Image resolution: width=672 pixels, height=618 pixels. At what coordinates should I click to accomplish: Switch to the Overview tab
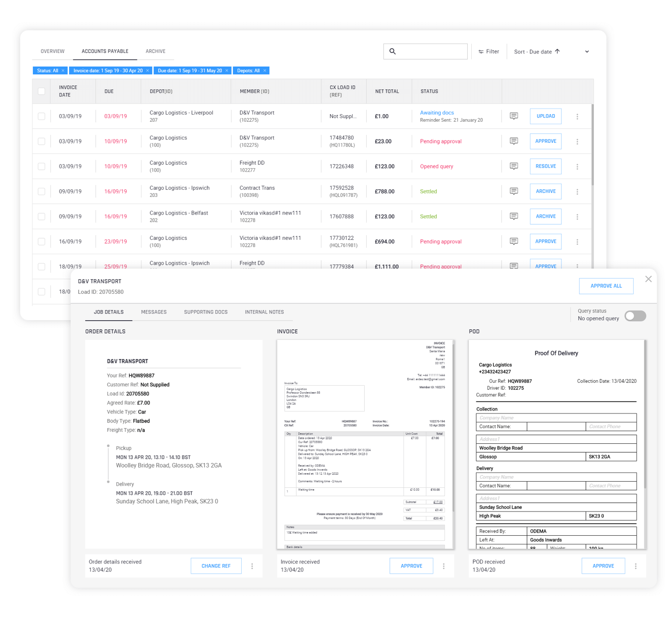pyautogui.click(x=52, y=51)
